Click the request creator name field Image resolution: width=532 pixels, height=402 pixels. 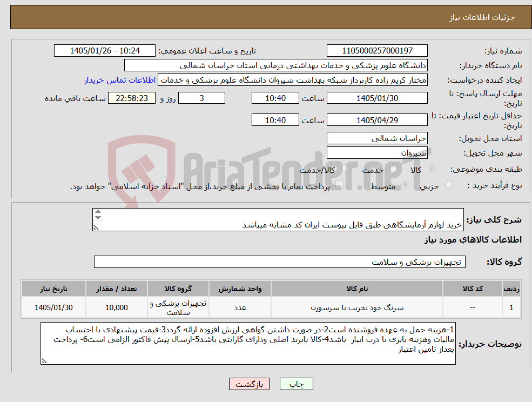(x=292, y=80)
